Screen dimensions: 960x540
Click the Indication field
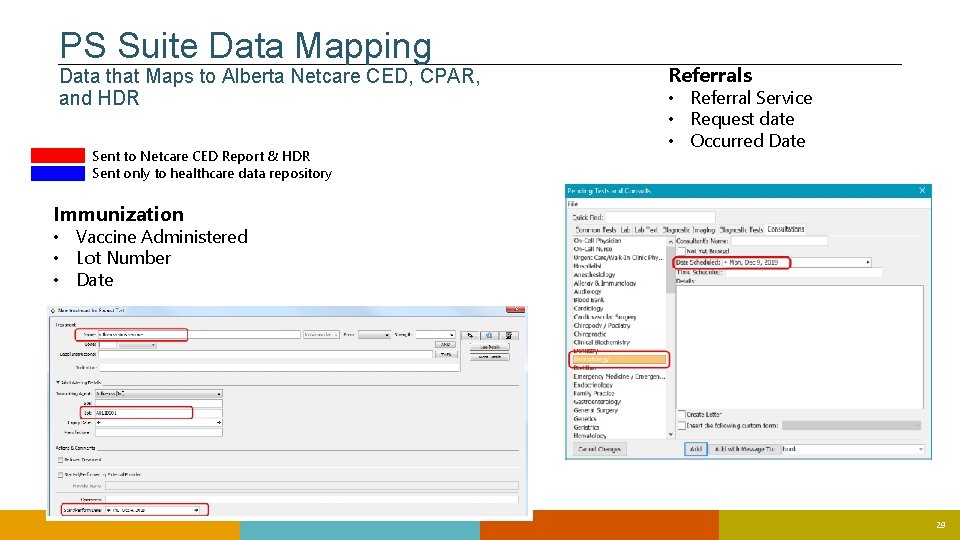[279, 367]
